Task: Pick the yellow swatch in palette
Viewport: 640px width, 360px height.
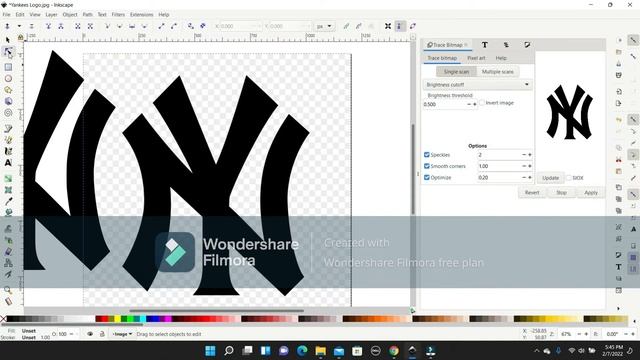Action: 117,319
